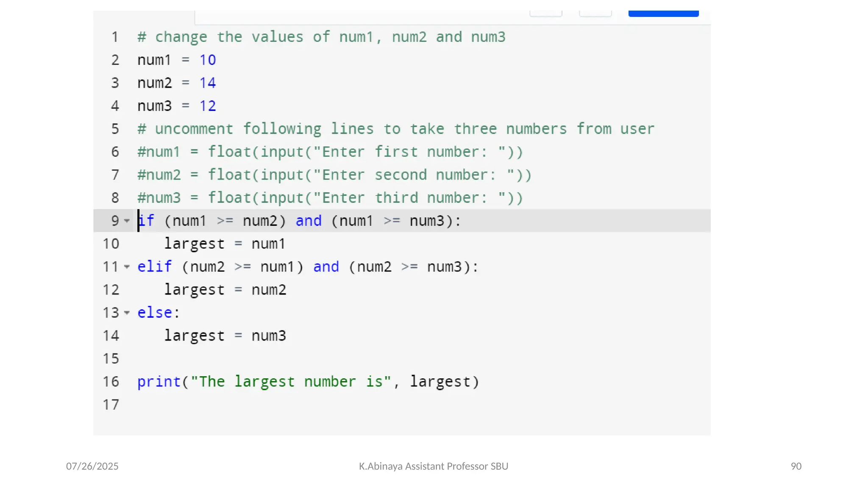The width and height of the screenshot is (868, 488).
Task: Click the commented 'Enter second number' line
Action: point(334,175)
